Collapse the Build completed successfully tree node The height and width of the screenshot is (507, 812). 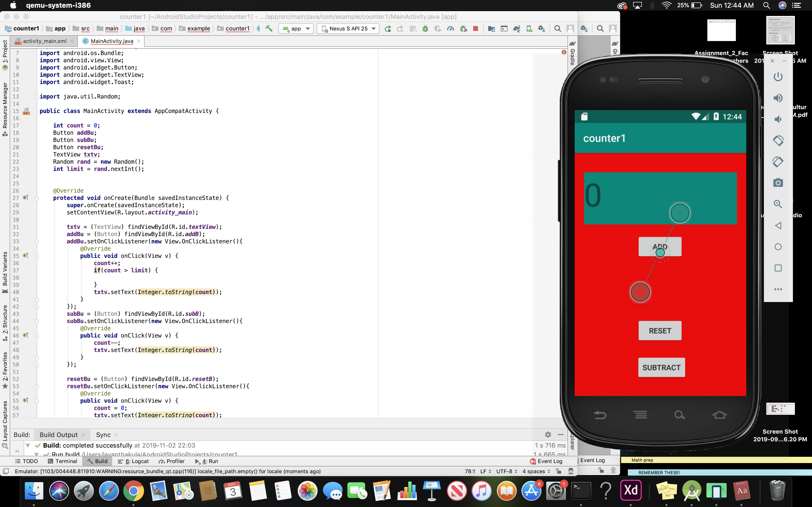pos(28,445)
